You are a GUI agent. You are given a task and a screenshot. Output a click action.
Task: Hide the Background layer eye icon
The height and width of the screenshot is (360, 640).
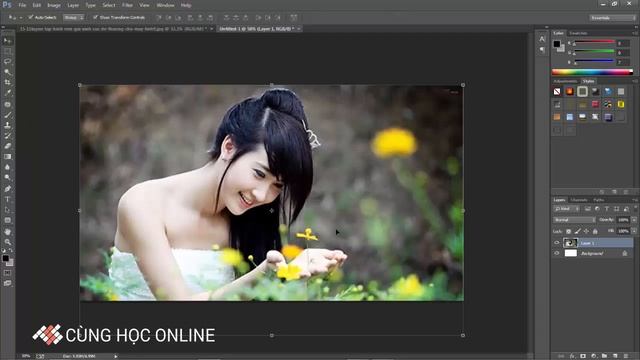click(x=557, y=253)
